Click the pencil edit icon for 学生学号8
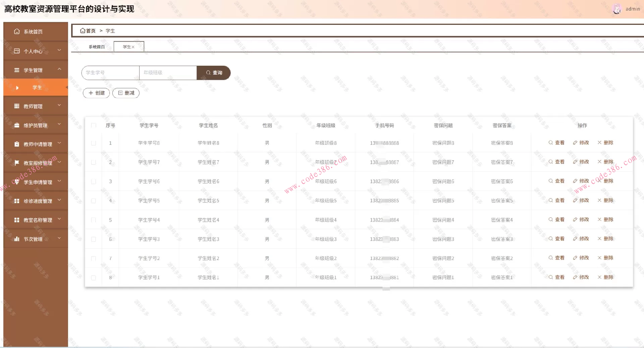This screenshot has width=644, height=348. [575, 142]
